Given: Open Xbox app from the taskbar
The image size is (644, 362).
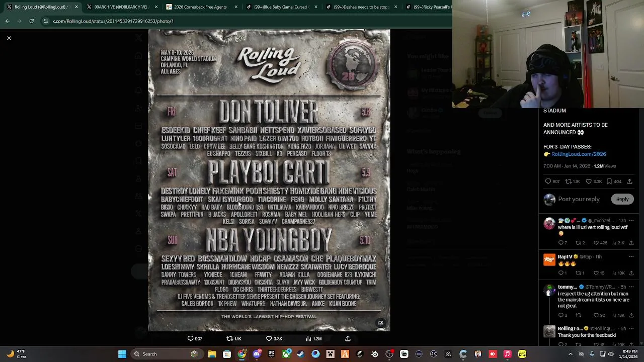Looking at the screenshot, I should [286, 354].
